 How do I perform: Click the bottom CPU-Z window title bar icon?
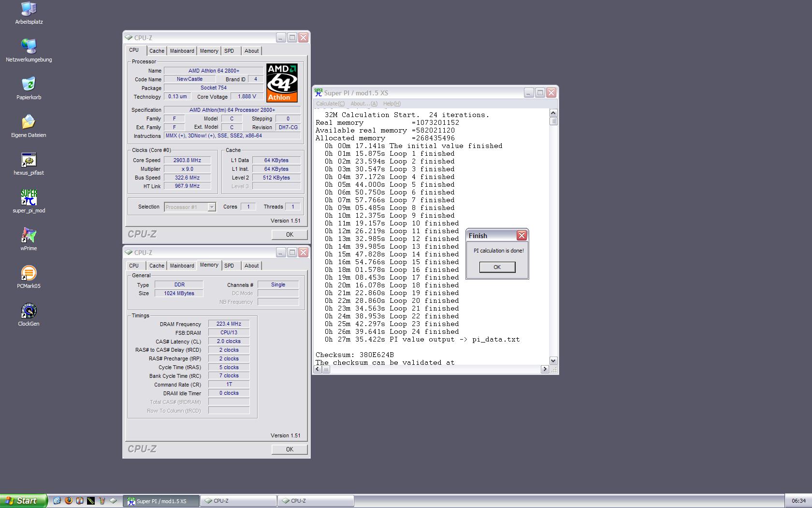pyautogui.click(x=129, y=252)
